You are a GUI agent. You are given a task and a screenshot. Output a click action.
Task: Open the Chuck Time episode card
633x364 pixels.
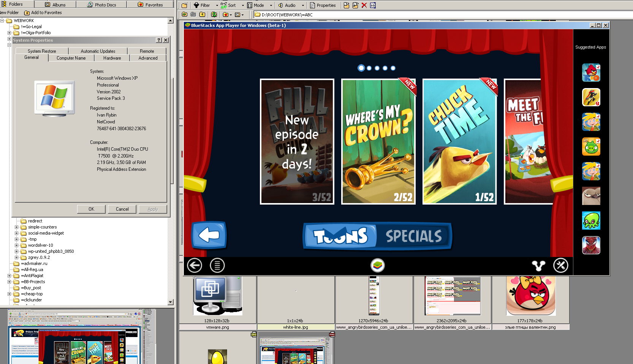coord(459,142)
